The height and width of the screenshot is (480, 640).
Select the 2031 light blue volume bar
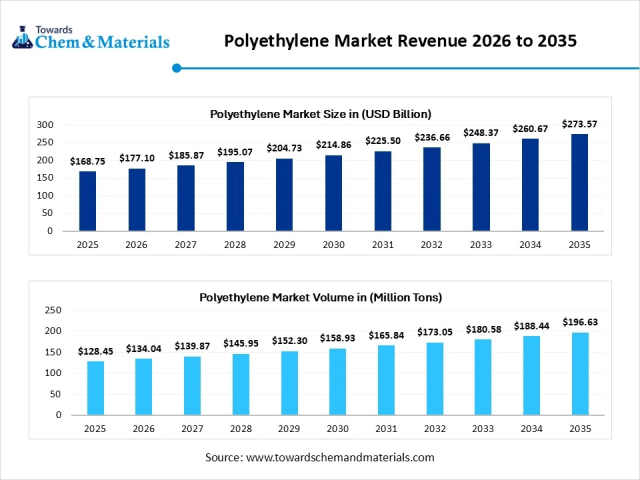tap(386, 380)
